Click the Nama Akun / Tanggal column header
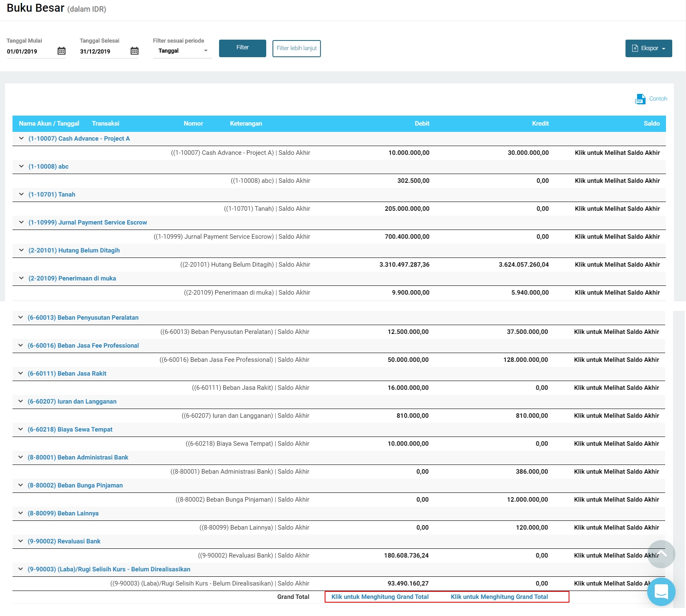 pyautogui.click(x=49, y=124)
